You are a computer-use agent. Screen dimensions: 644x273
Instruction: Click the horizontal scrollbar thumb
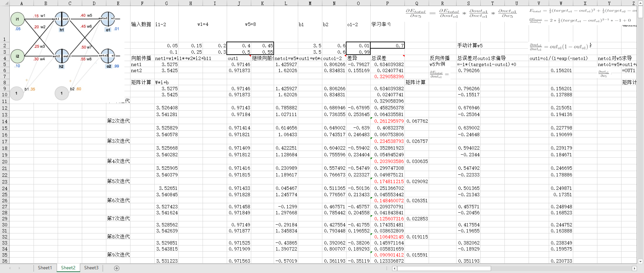pyautogui.click(x=444, y=268)
